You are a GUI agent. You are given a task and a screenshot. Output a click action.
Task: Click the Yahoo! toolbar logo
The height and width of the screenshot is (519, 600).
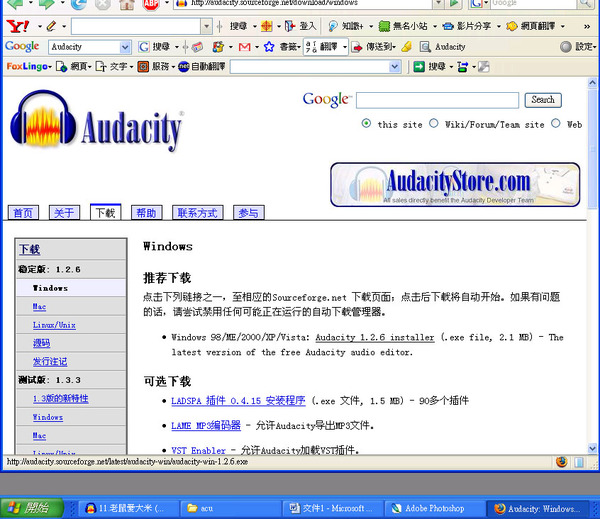pyautogui.click(x=18, y=26)
